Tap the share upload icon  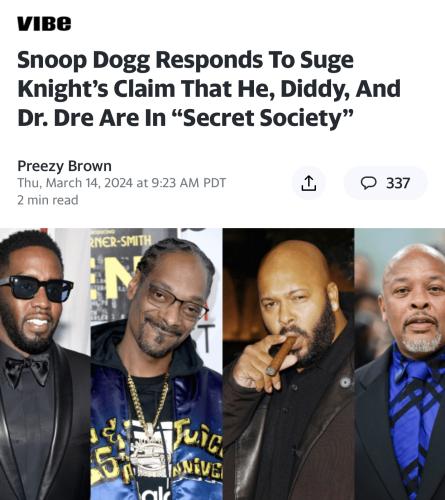coord(309,183)
